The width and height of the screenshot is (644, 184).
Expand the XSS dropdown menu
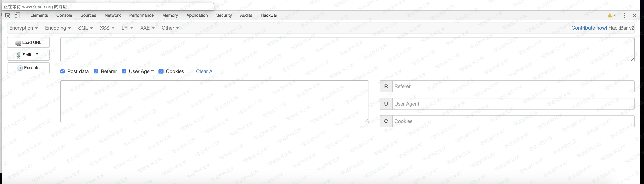(107, 28)
